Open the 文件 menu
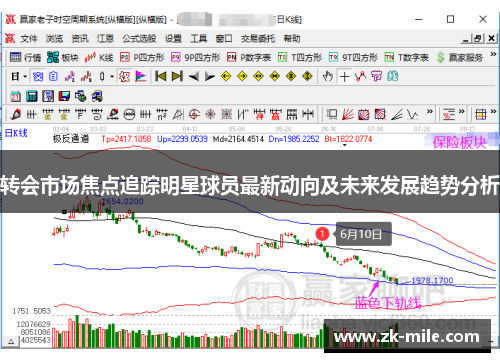Screen dimensions: 500x362 tap(29, 39)
